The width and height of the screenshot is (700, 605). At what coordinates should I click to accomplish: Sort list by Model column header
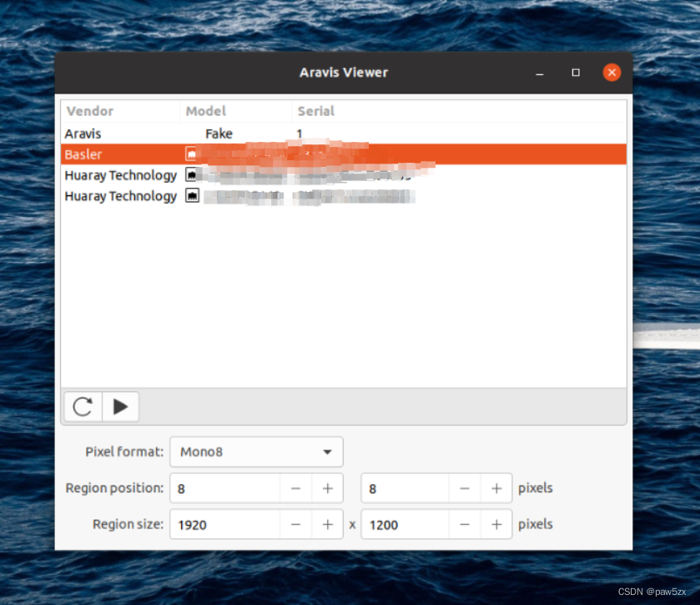click(206, 111)
